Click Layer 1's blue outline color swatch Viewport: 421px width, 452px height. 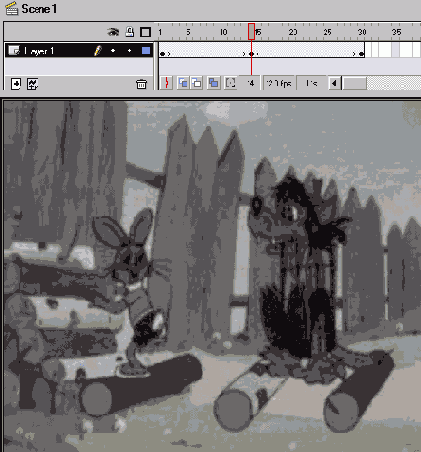coord(146,51)
